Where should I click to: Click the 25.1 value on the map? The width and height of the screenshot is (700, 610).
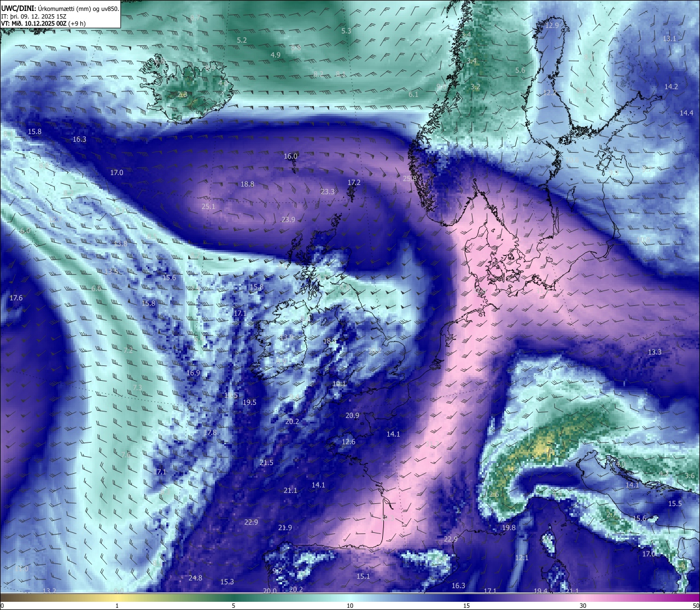(208, 207)
